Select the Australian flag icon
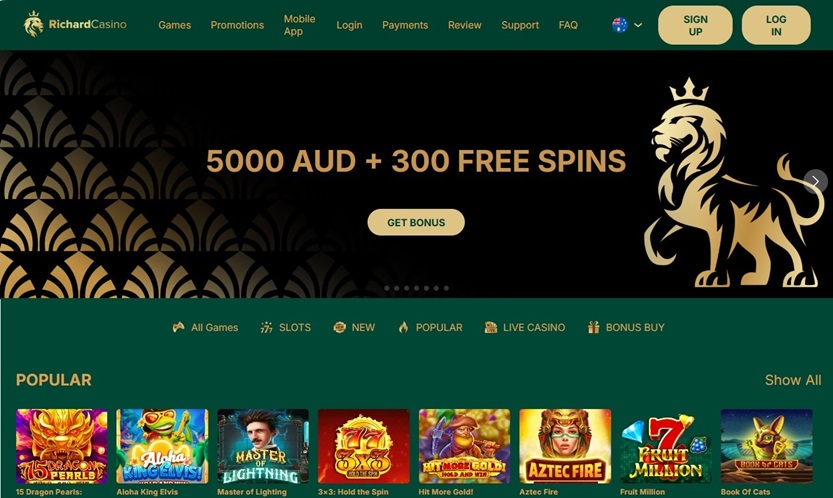The height and width of the screenshot is (498, 833). (619, 25)
